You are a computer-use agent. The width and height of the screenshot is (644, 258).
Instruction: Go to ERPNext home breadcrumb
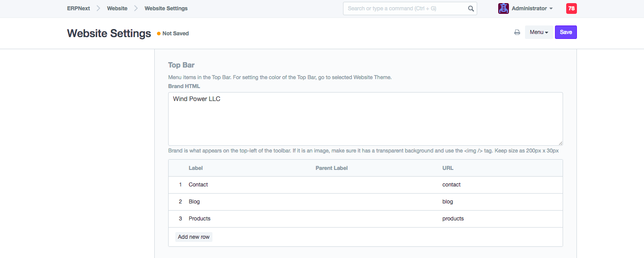[x=78, y=8]
